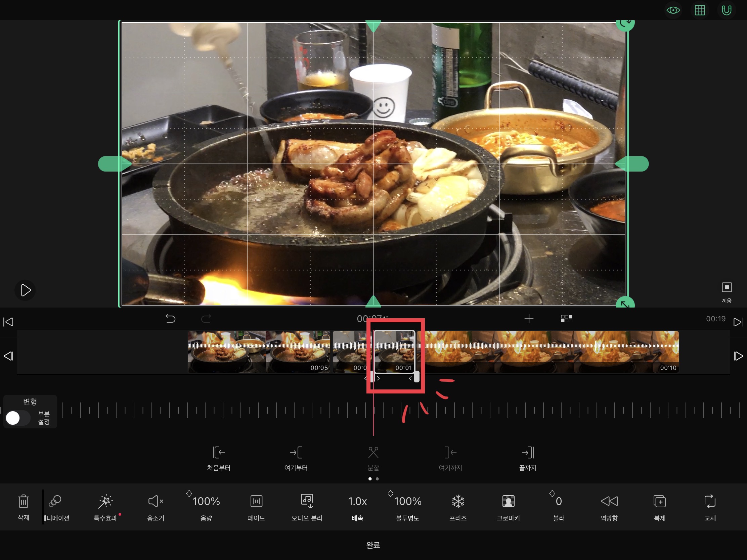The width and height of the screenshot is (747, 560).
Task: Open 오디오 분리 audio detach tool
Action: 307,502
